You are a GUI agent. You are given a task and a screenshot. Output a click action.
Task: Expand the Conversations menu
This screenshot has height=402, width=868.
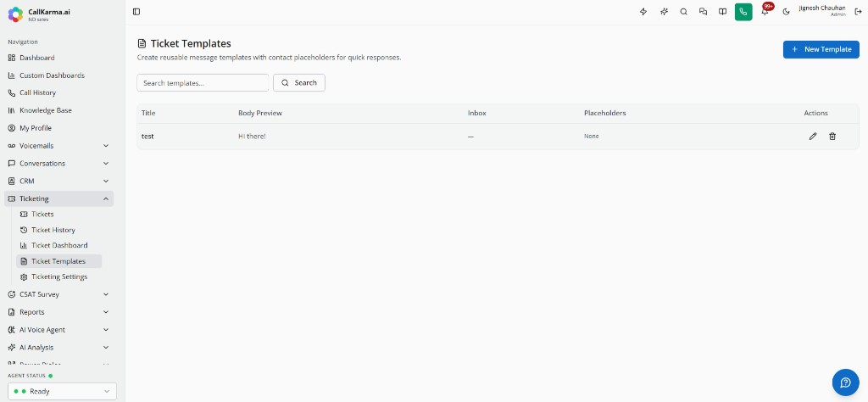point(58,164)
